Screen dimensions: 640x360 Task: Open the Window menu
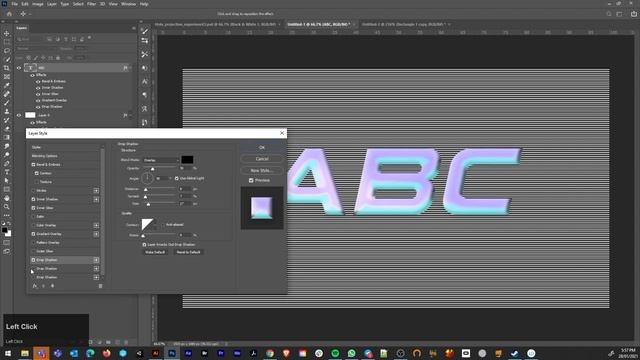(x=128, y=4)
